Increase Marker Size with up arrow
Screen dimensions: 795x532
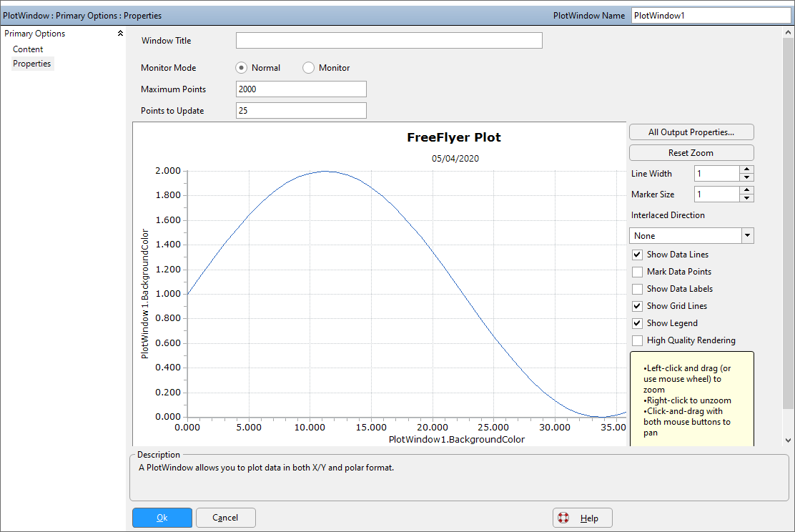[x=747, y=190]
